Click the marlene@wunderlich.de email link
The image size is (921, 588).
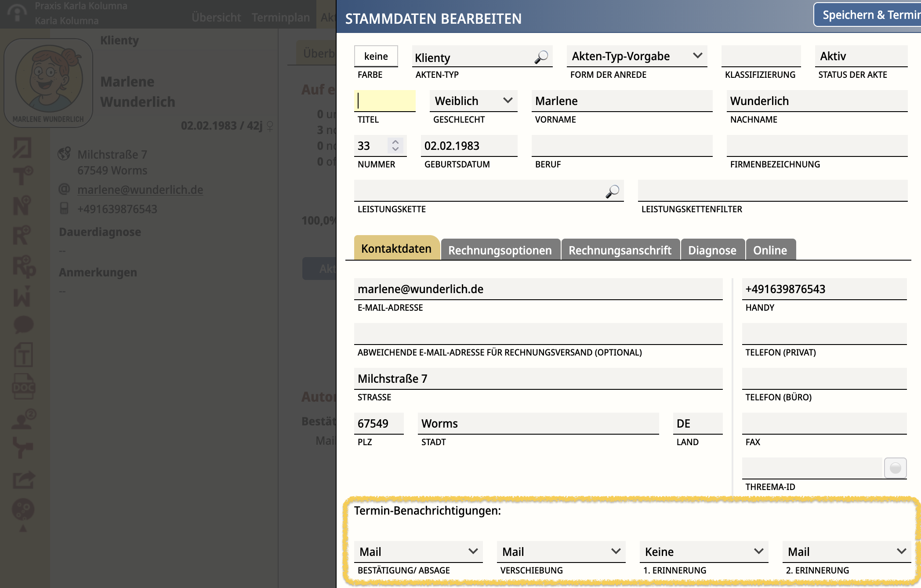coord(140,190)
